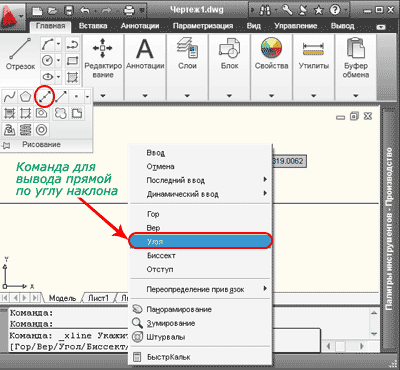Click the dynamic input field 319.0062
The image size is (400, 370).
pos(288,161)
